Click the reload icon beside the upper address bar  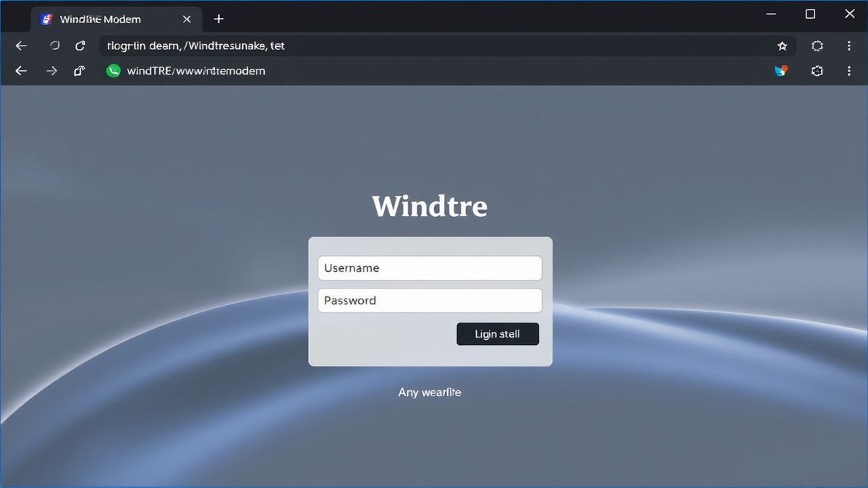(x=80, y=46)
